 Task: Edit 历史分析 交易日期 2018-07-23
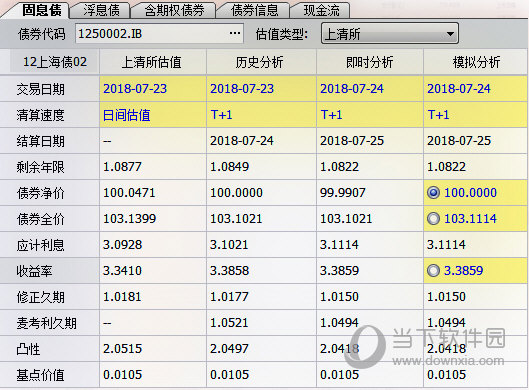click(x=261, y=89)
